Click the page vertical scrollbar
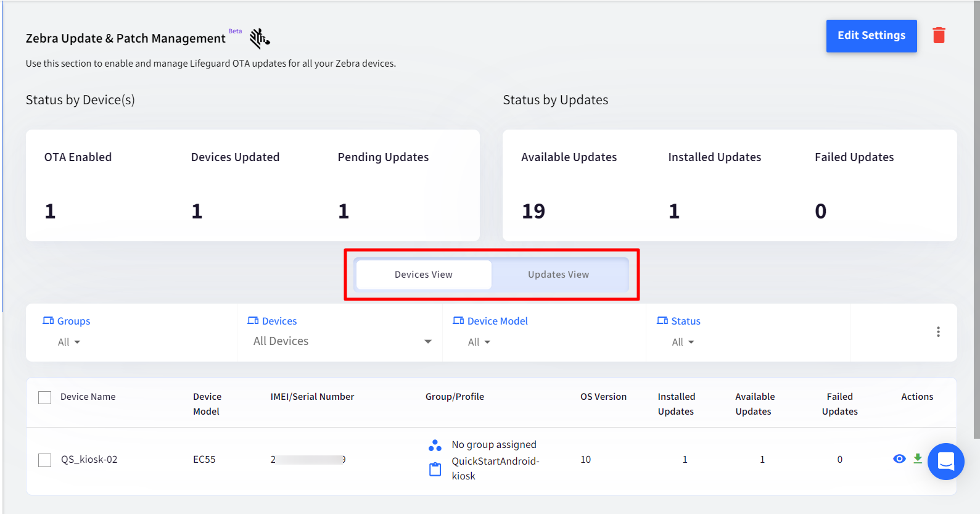This screenshot has width=980, height=514. [x=976, y=220]
